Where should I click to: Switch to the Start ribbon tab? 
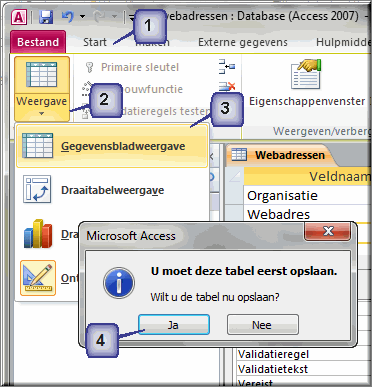(x=95, y=42)
